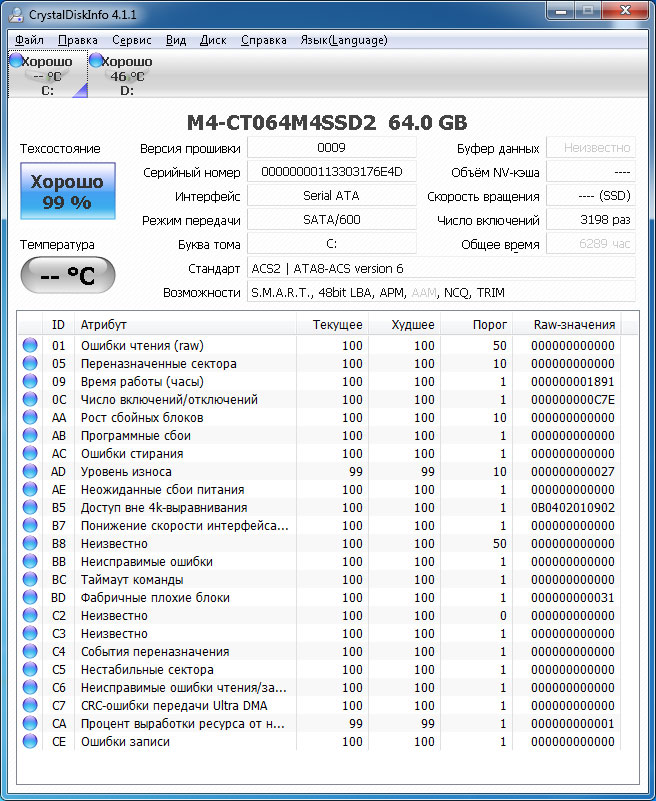Click status orb of Ошибки стирания row
656x801 pixels.
(30, 453)
